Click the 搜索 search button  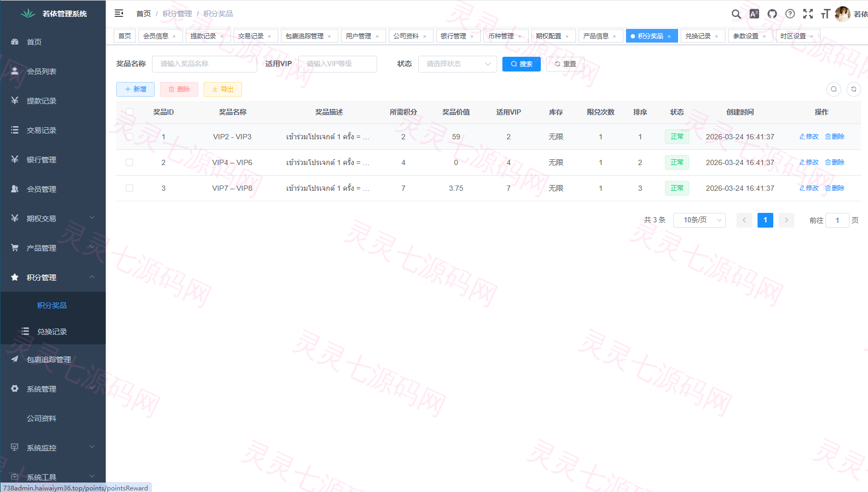(x=521, y=64)
